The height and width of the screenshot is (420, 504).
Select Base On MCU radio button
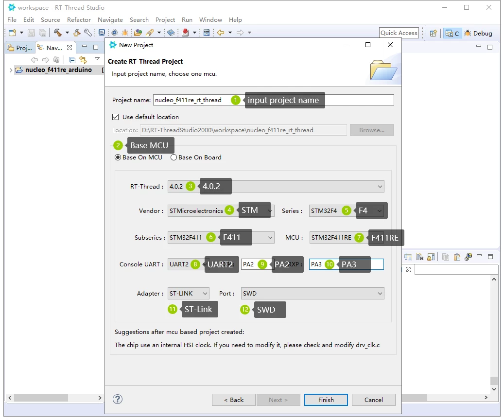point(118,157)
